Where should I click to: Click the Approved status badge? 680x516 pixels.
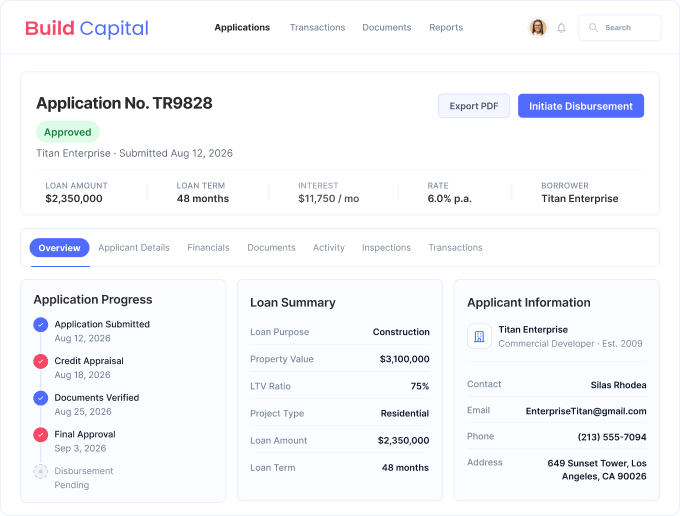(x=68, y=132)
